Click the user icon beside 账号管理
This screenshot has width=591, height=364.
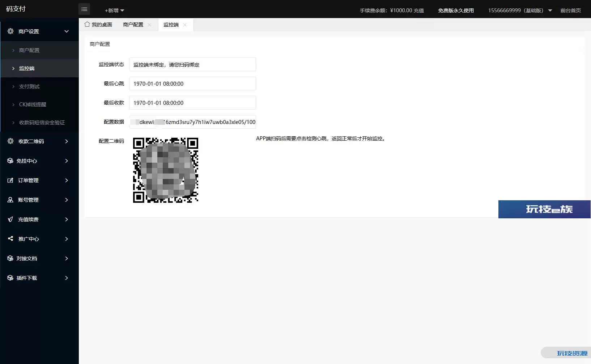pos(10,200)
